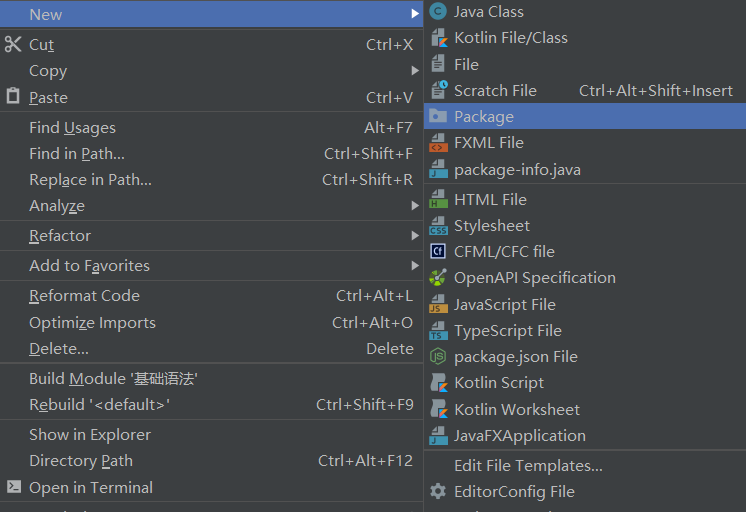This screenshot has height=512, width=746.
Task: Click the Java Class icon
Action: (438, 11)
